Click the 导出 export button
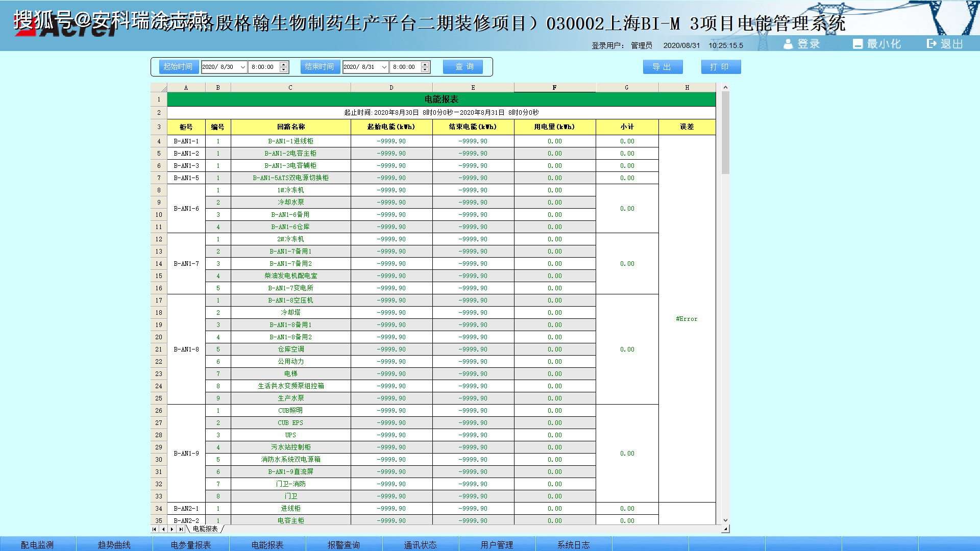The width and height of the screenshot is (980, 551). pos(663,67)
